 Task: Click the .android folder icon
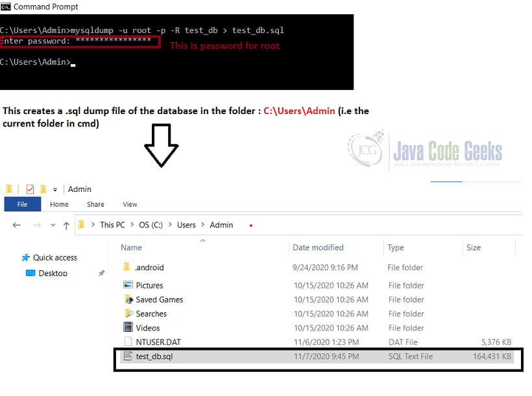127,267
